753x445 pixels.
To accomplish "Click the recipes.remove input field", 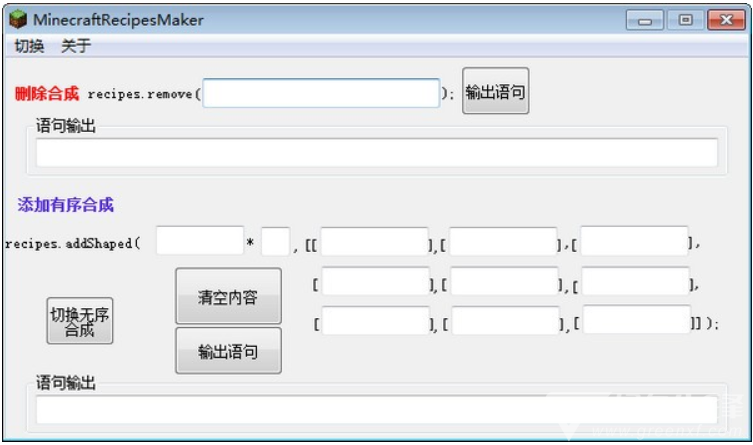I will pos(321,93).
